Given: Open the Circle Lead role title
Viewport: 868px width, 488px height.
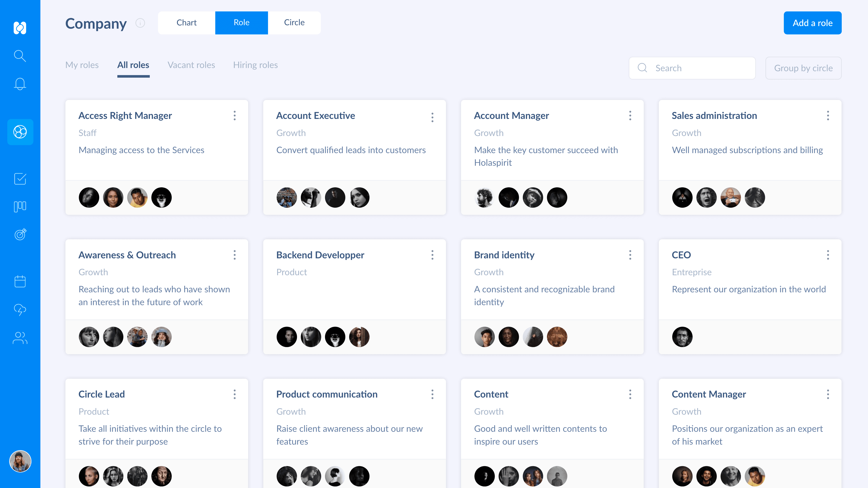Looking at the screenshot, I should click(102, 394).
